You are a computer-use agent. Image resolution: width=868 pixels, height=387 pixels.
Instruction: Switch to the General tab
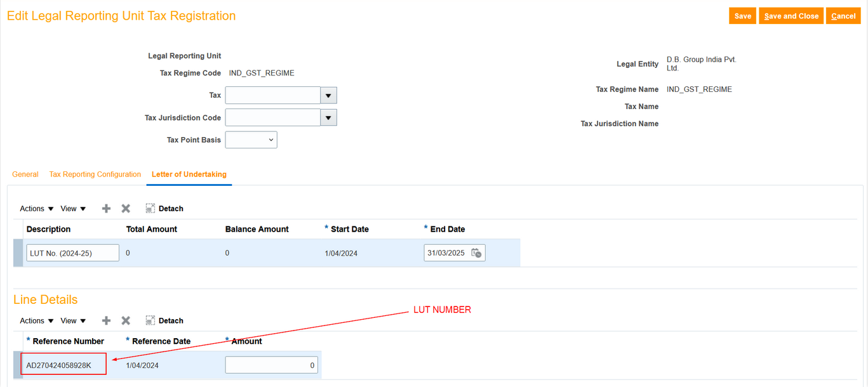pos(25,174)
